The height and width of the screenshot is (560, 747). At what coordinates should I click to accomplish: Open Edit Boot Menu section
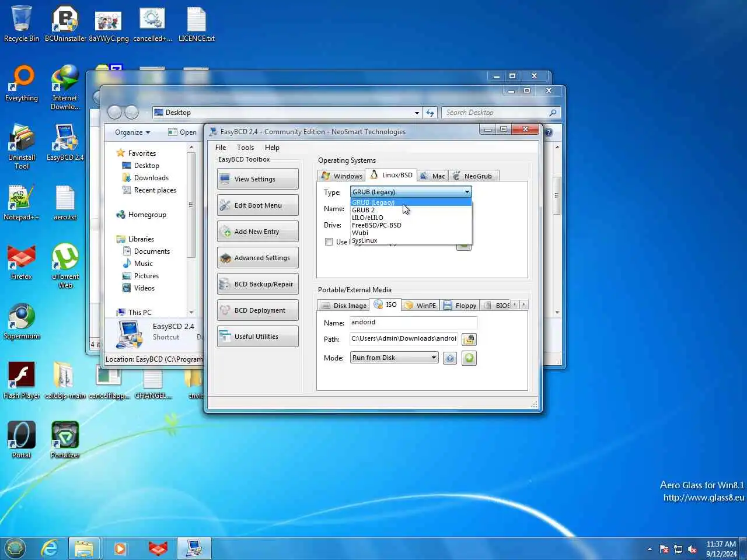(x=257, y=205)
